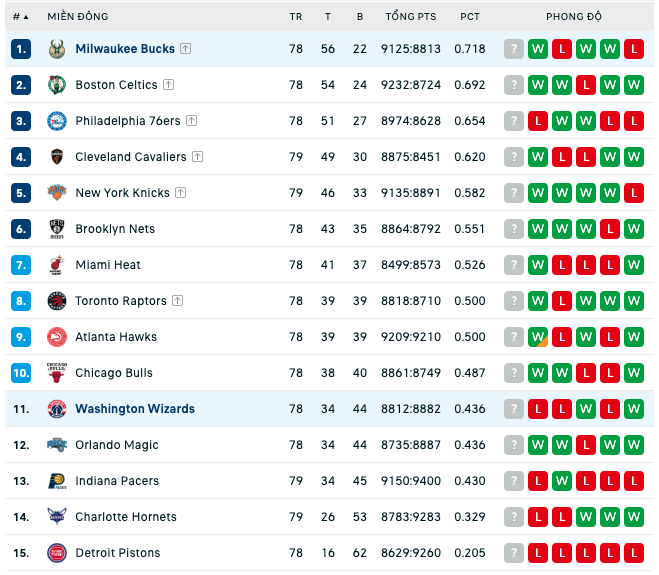Click Atlanta Hawks first W badge with orange corner
Image resolution: width=659 pixels, height=575 pixels.
(538, 337)
